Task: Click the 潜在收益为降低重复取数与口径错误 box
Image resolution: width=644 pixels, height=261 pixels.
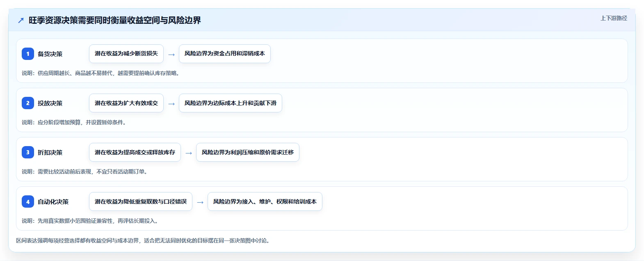Action: click(141, 201)
